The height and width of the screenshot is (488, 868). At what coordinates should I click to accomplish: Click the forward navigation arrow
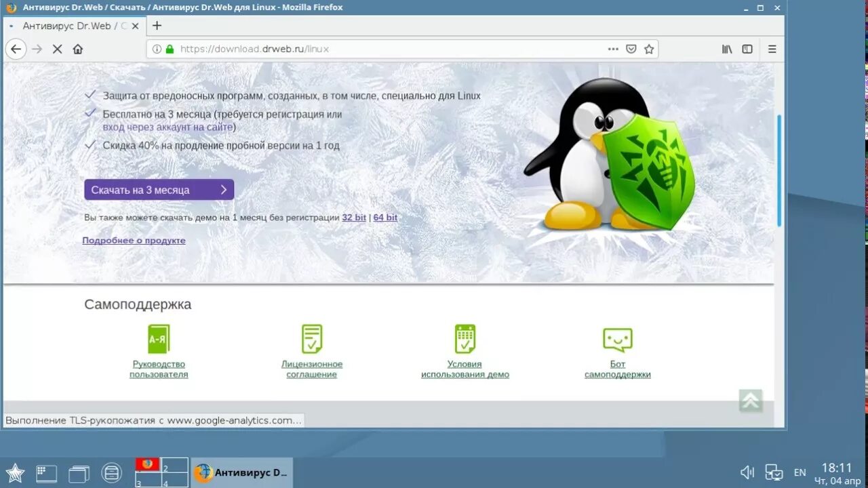[37, 49]
